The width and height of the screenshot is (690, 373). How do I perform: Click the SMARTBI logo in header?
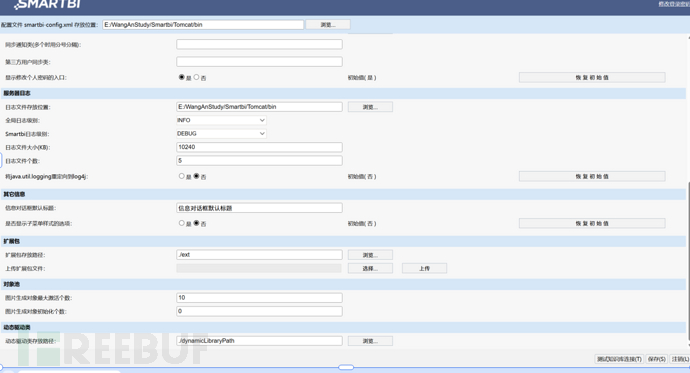(x=48, y=4)
